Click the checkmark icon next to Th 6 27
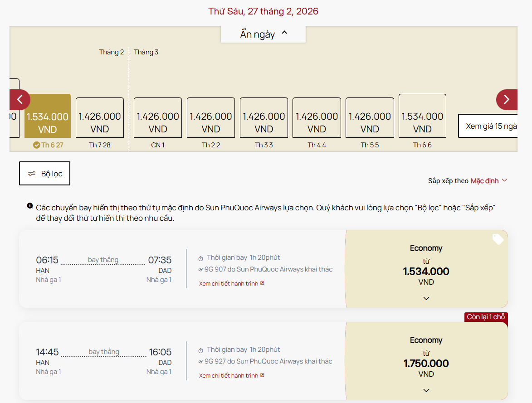 [x=37, y=145]
